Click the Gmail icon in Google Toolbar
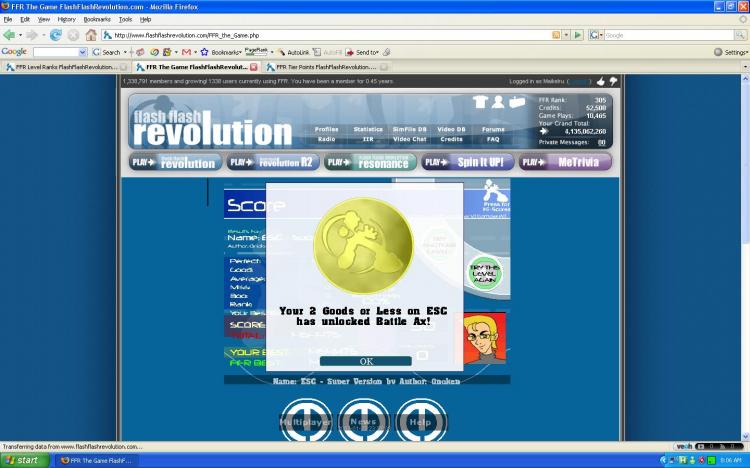The image size is (750, 468). click(187, 52)
